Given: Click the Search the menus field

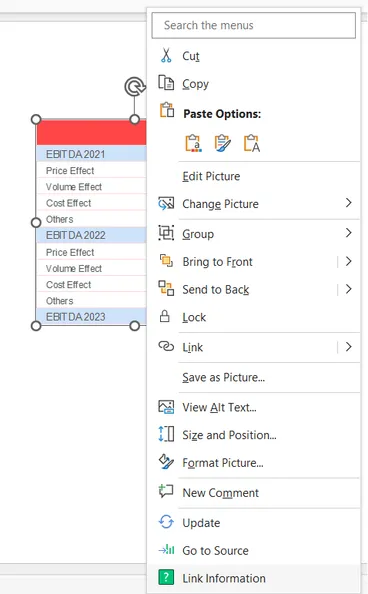Looking at the screenshot, I should (x=254, y=25).
